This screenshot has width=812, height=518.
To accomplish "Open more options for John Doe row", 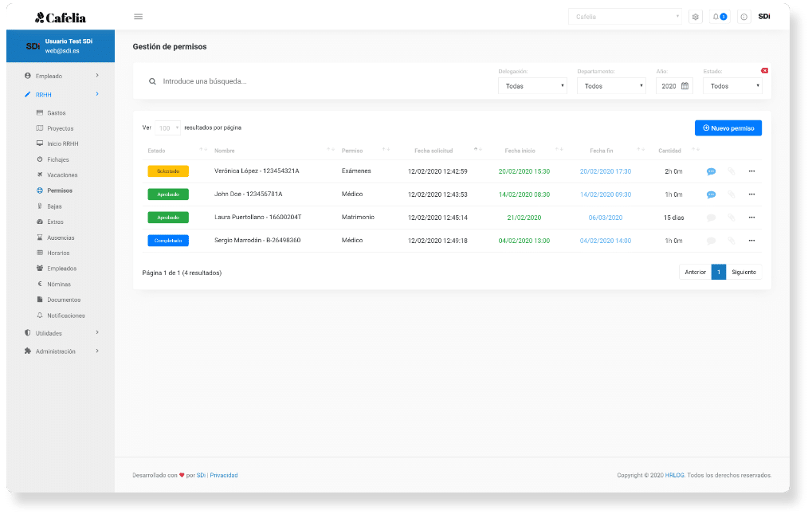I will (x=751, y=194).
